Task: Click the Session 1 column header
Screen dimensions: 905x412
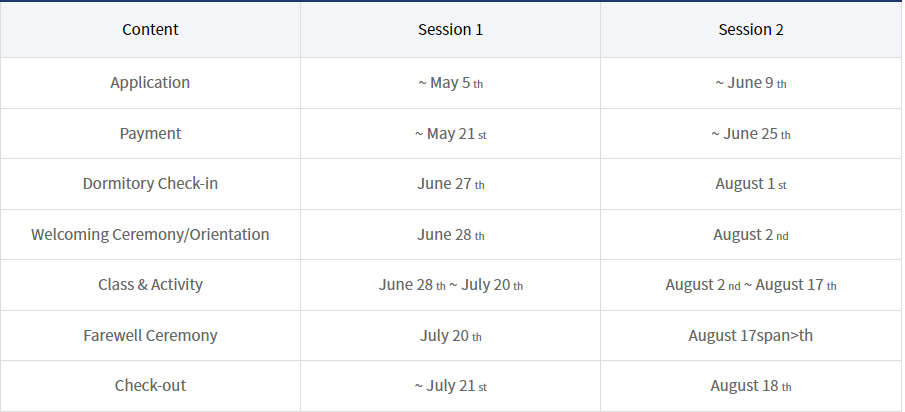Action: 450,29
